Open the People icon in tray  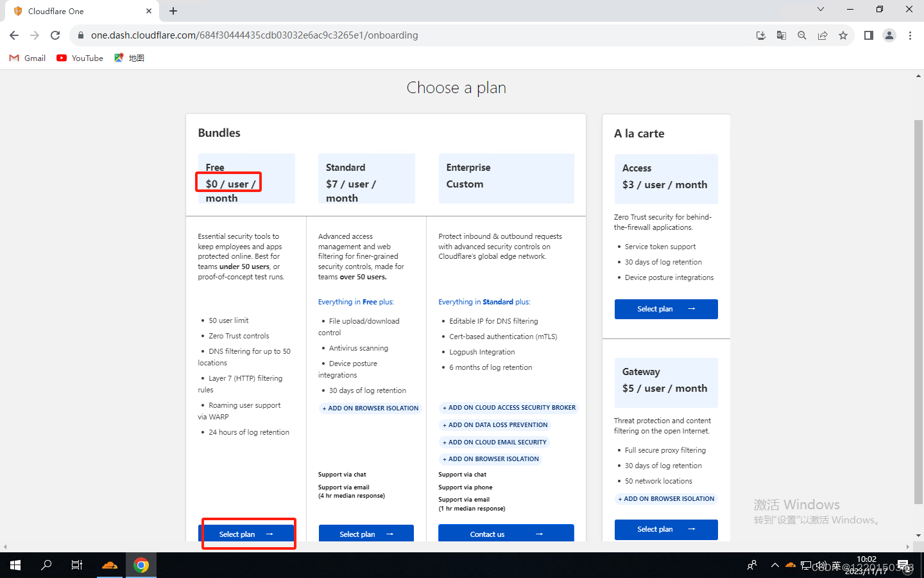click(752, 565)
